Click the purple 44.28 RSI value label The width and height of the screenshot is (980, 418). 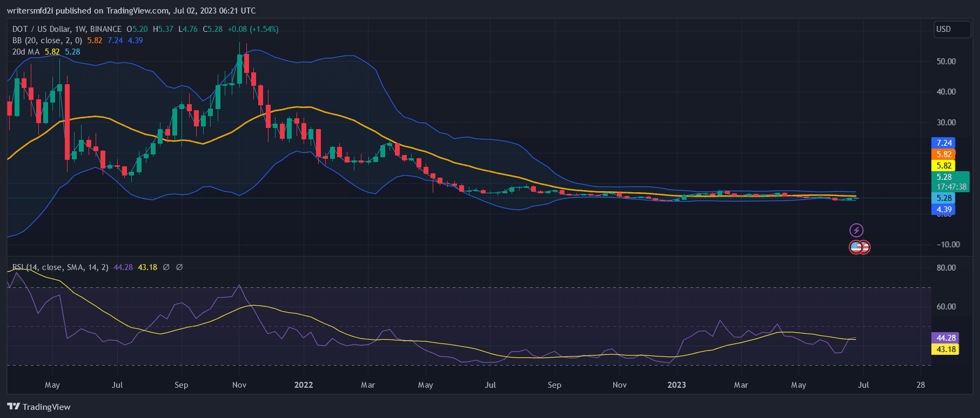tap(945, 338)
